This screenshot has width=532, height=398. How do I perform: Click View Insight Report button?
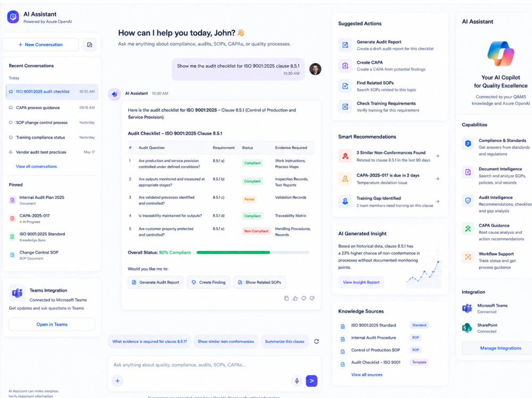361,282
